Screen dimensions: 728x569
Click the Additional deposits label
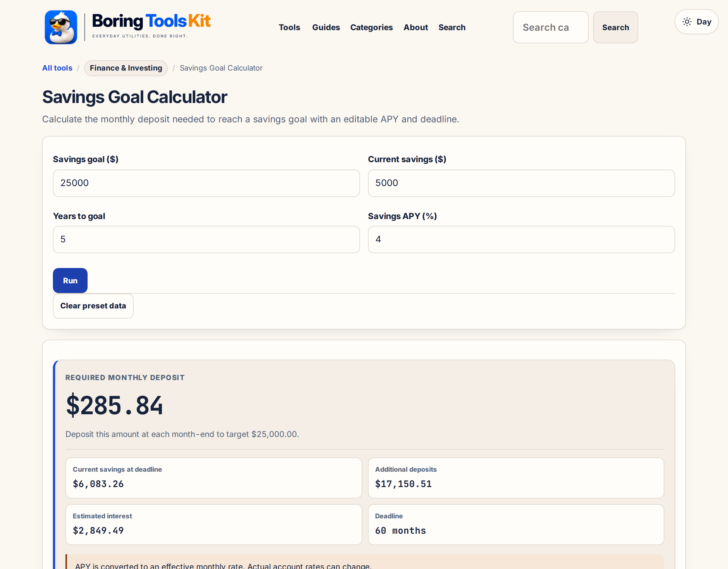coord(406,469)
